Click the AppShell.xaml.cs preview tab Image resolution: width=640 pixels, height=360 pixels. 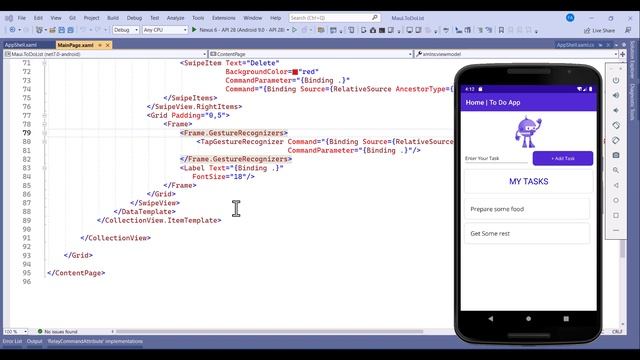[x=575, y=45]
